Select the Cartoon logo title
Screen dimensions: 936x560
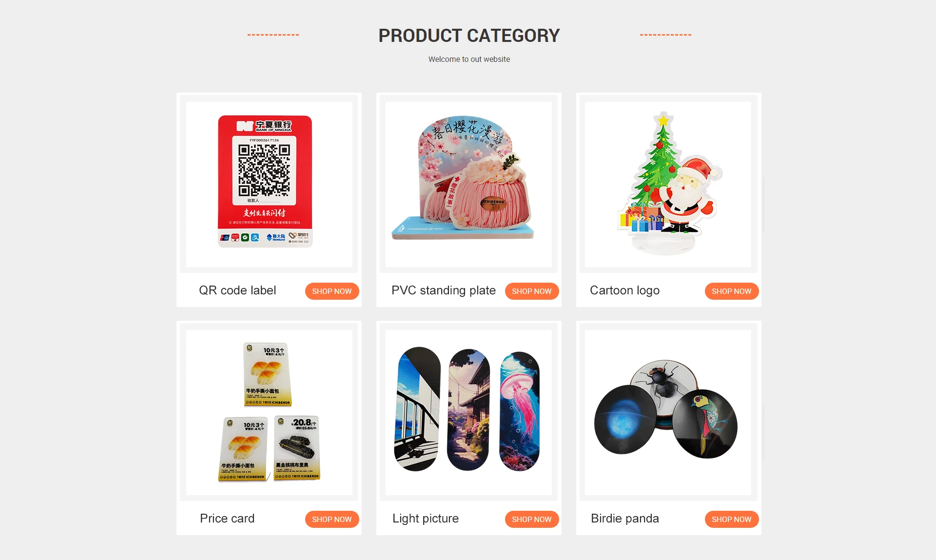[x=624, y=290]
